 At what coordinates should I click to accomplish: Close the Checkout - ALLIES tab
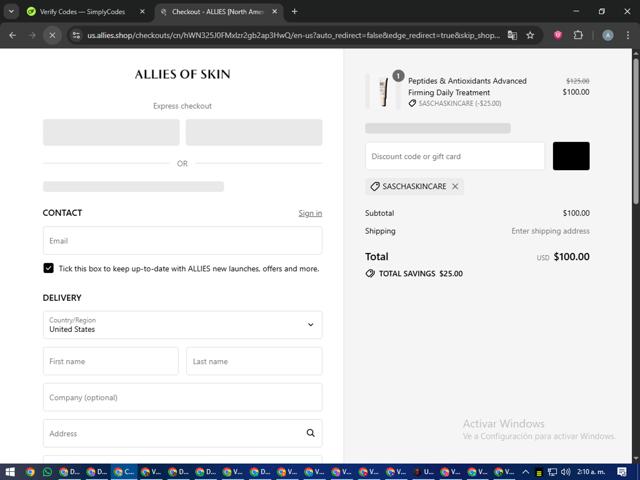coord(275,12)
